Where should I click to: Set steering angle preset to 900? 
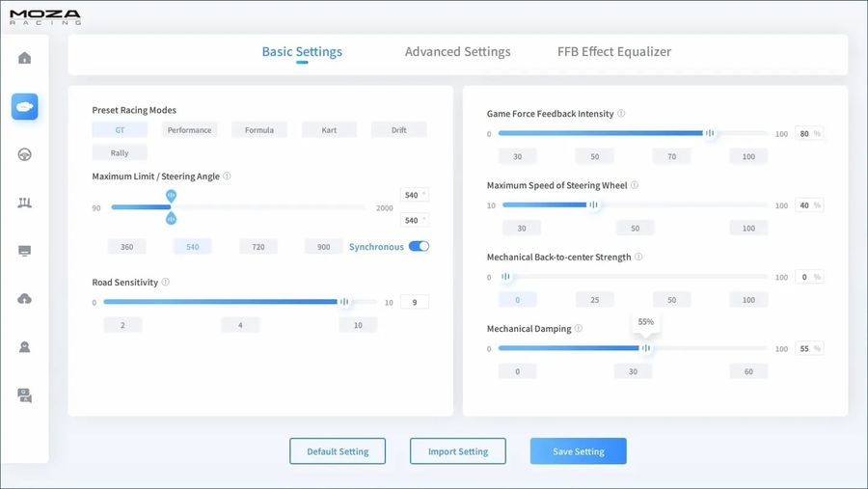[x=324, y=247]
